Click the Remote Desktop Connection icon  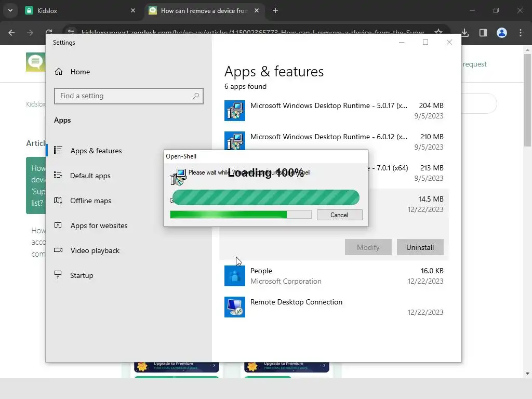[x=234, y=307]
